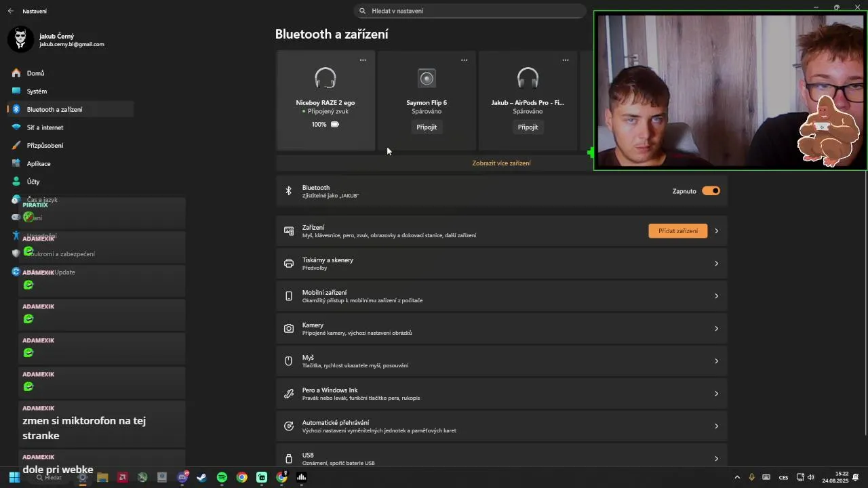Expand the Automatické přehrávání chevron
This screenshot has width=868, height=488.
coord(716,426)
